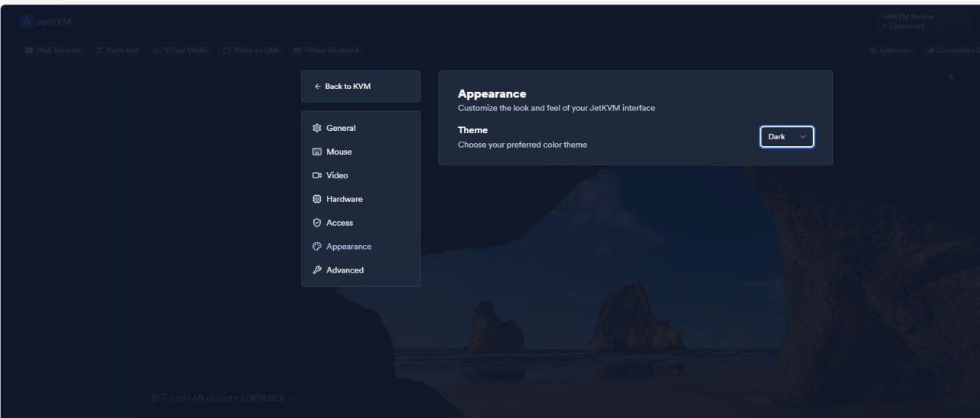Select the Advanced wrench settings icon
Image resolution: width=980 pixels, height=418 pixels.
(317, 271)
